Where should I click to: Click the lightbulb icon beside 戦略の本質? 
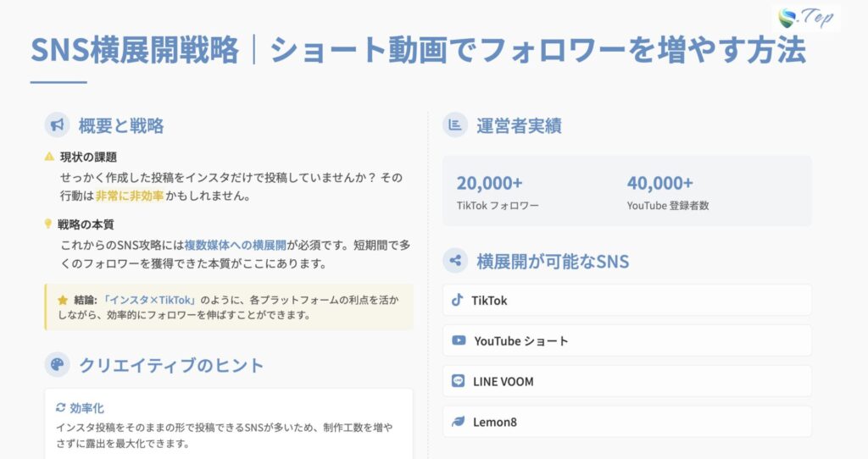[49, 224]
